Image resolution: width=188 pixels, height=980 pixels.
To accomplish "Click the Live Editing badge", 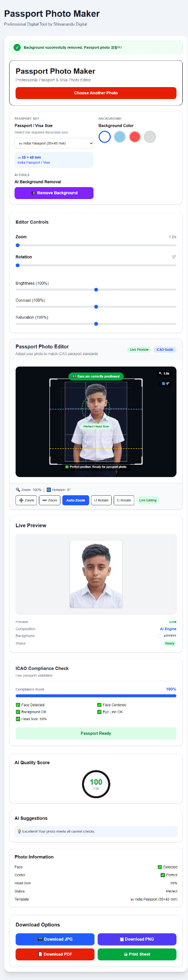I will [148, 500].
